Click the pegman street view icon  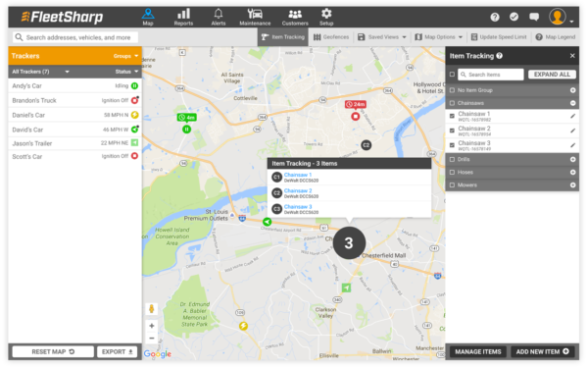pyautogui.click(x=152, y=309)
